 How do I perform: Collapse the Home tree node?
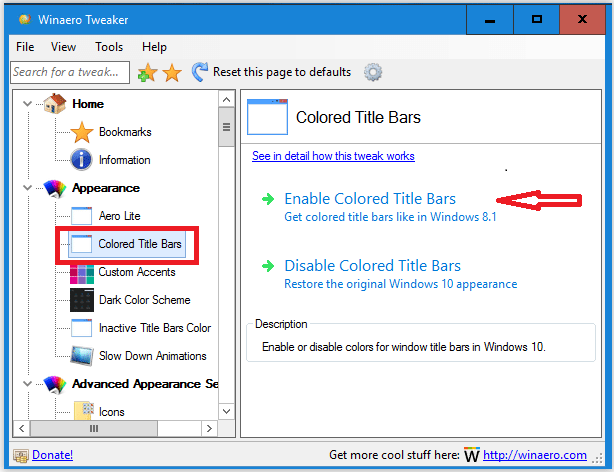(27, 104)
